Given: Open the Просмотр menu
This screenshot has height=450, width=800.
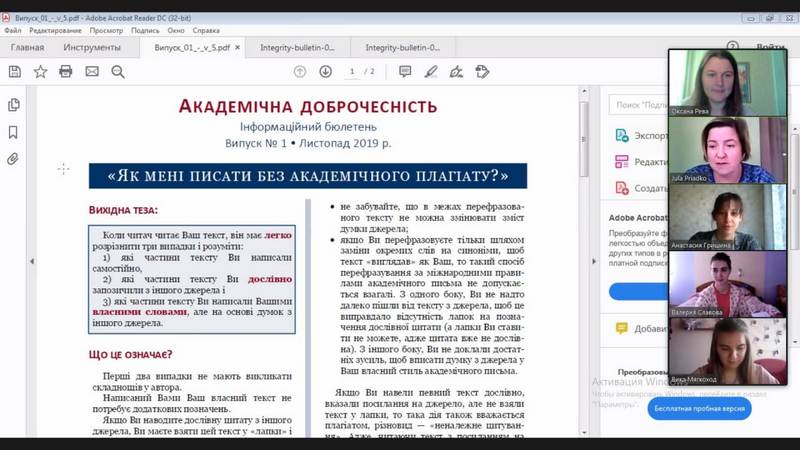Looking at the screenshot, I should coord(106,31).
